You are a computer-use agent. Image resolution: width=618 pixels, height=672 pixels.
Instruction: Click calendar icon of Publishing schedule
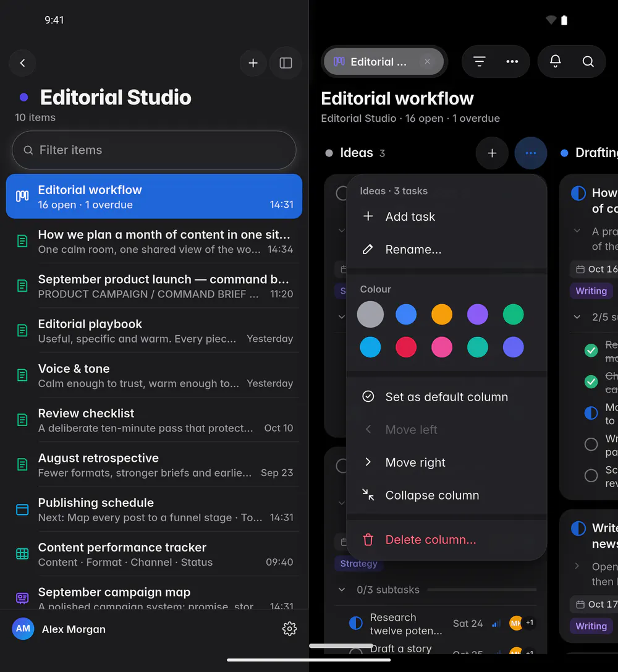point(22,509)
